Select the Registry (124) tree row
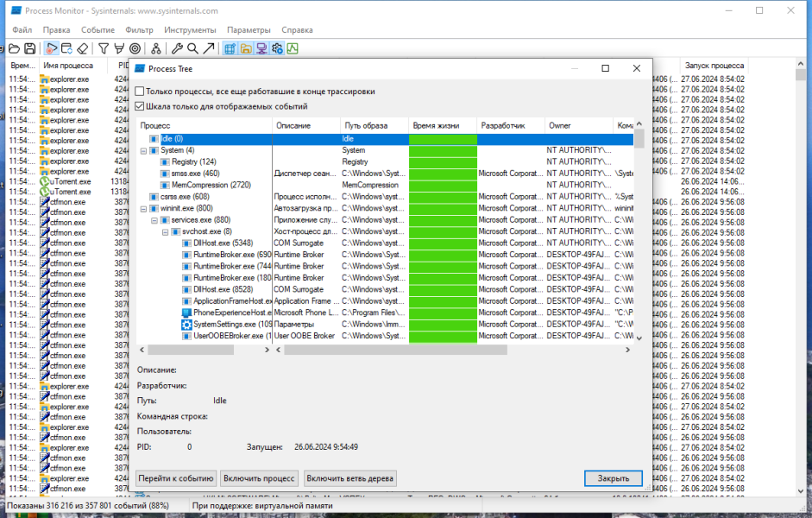This screenshot has height=518, width=812. pos(385,161)
